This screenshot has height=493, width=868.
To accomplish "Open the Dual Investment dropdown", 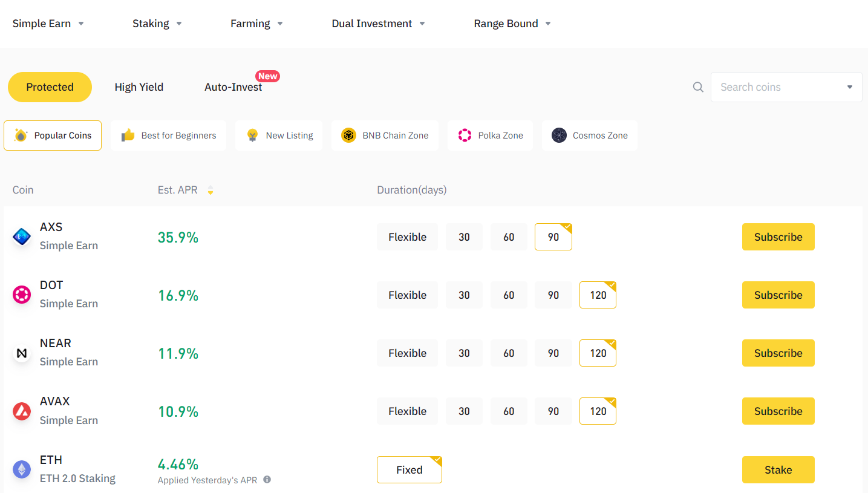I will (x=378, y=24).
